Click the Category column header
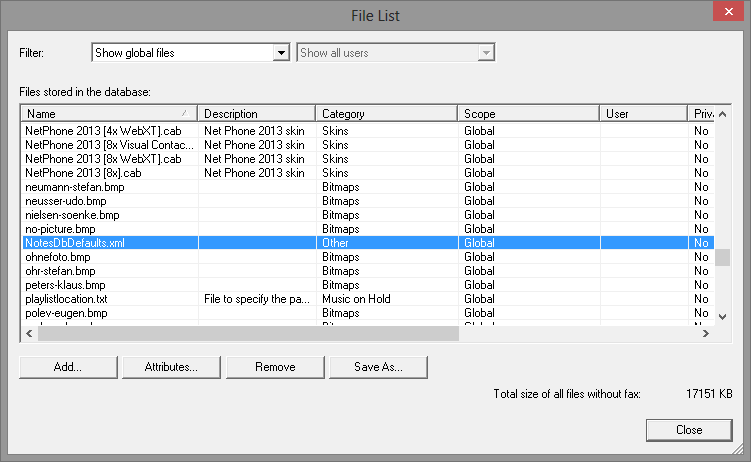Screen dimensions: 751x462 point(386,114)
